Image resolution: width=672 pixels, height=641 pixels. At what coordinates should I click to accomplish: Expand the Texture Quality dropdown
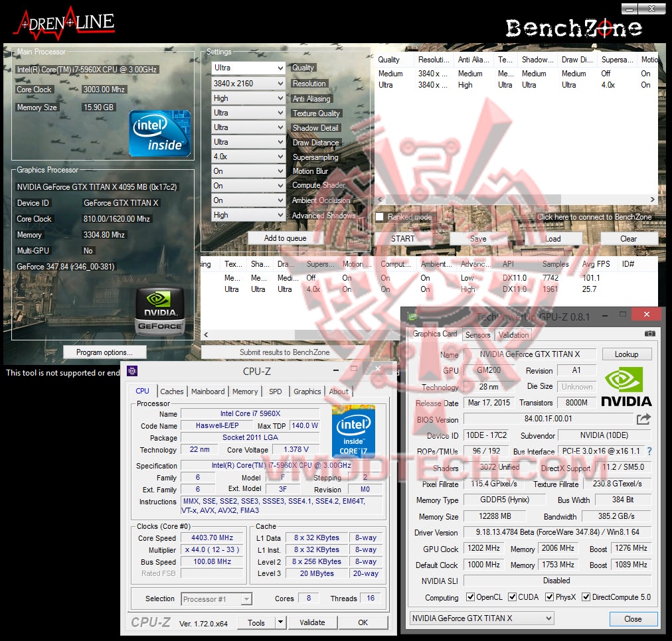[x=248, y=113]
